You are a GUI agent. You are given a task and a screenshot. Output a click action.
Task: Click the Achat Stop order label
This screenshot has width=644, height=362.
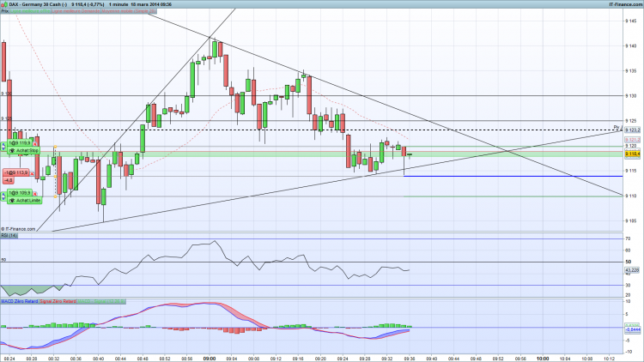(x=24, y=151)
